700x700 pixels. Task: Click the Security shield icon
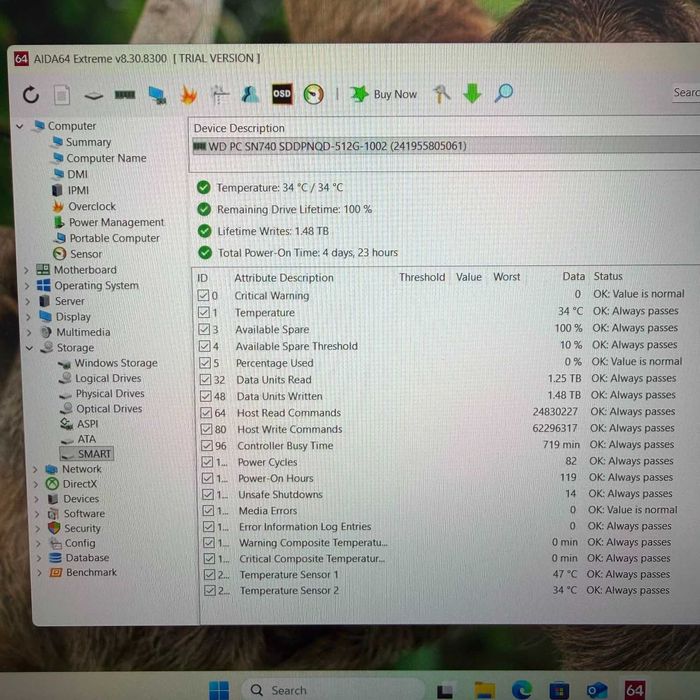54,528
